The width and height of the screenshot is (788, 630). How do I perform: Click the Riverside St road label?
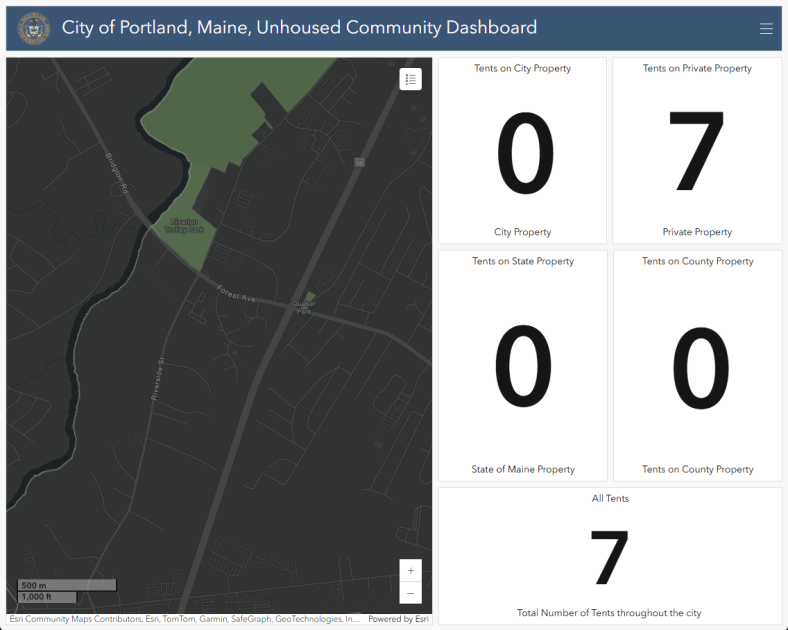tap(156, 380)
